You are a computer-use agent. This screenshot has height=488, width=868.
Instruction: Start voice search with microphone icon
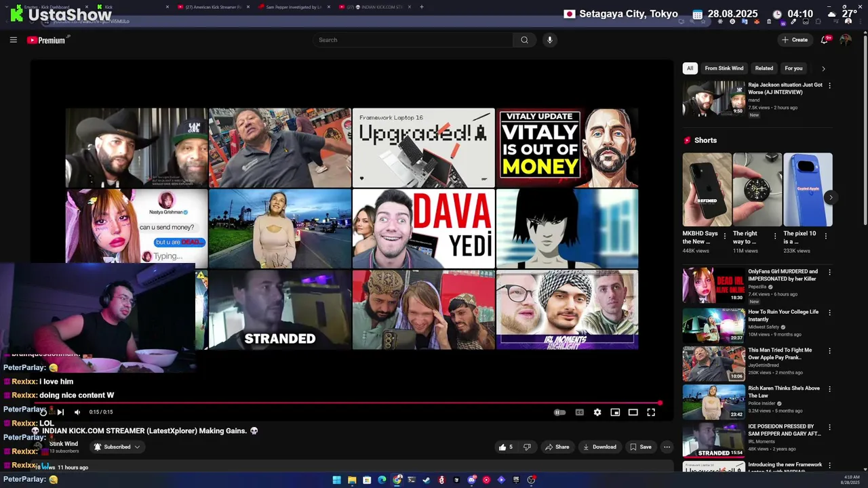(x=550, y=40)
